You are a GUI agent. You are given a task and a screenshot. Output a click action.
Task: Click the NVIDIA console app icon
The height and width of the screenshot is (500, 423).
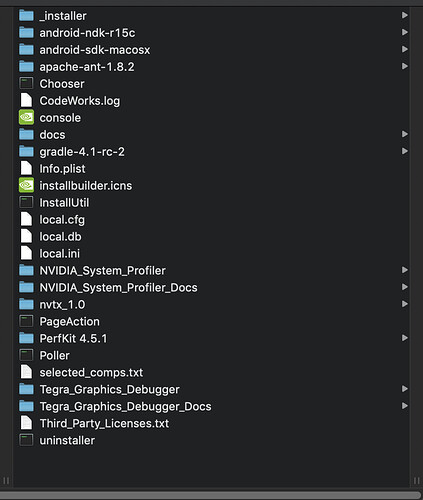(26, 117)
